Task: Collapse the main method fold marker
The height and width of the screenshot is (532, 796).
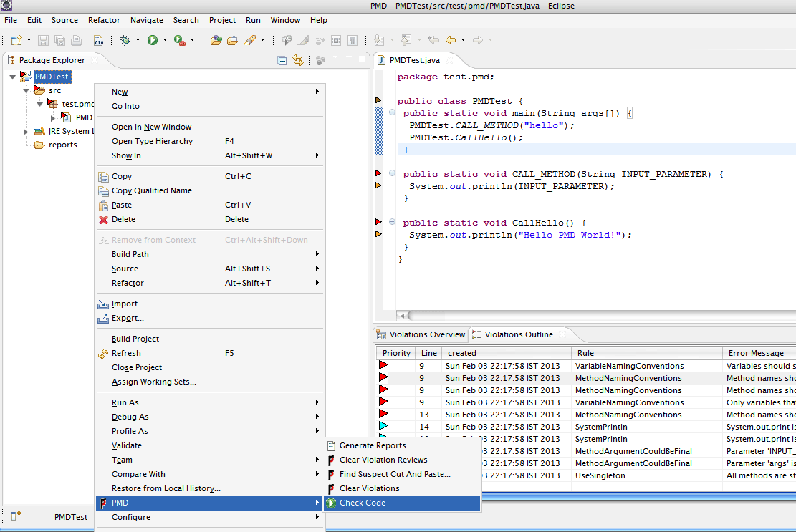Action: (x=392, y=113)
